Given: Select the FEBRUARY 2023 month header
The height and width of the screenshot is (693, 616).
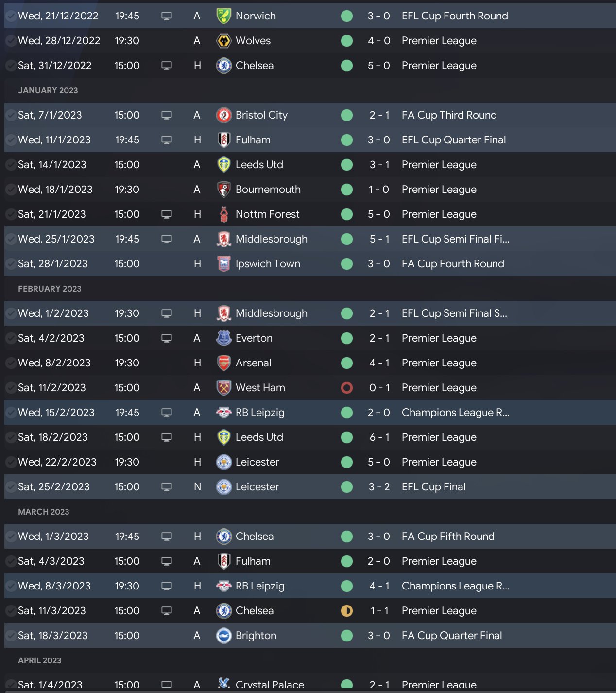Looking at the screenshot, I should pos(50,289).
